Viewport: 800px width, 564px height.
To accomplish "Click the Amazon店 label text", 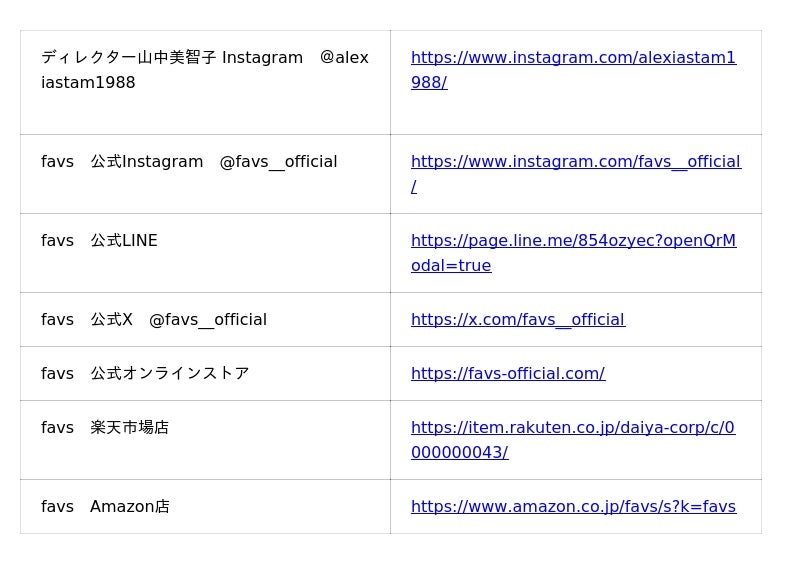I will tap(129, 507).
